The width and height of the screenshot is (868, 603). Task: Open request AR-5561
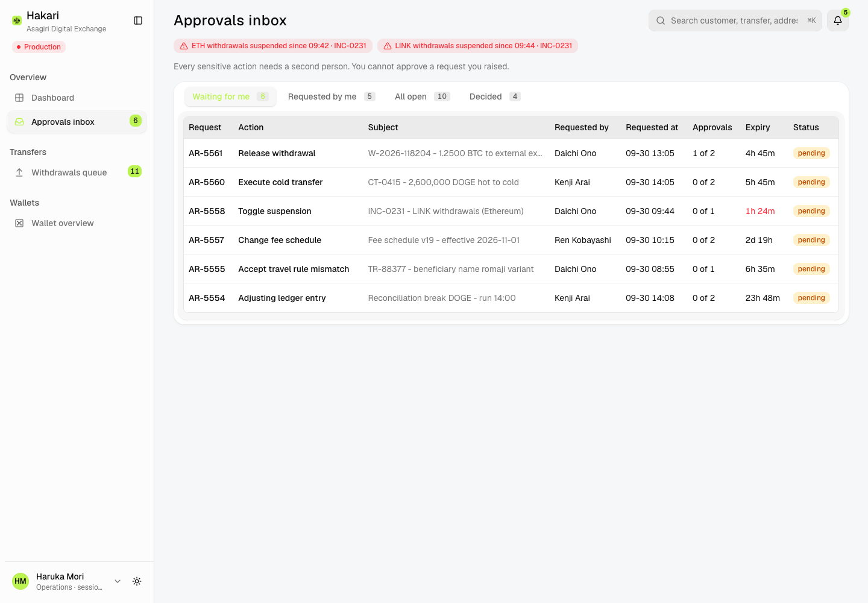coord(511,153)
